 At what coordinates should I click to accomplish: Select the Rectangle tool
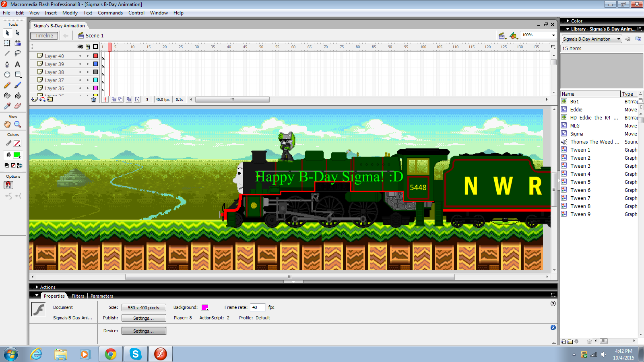pyautogui.click(x=18, y=74)
